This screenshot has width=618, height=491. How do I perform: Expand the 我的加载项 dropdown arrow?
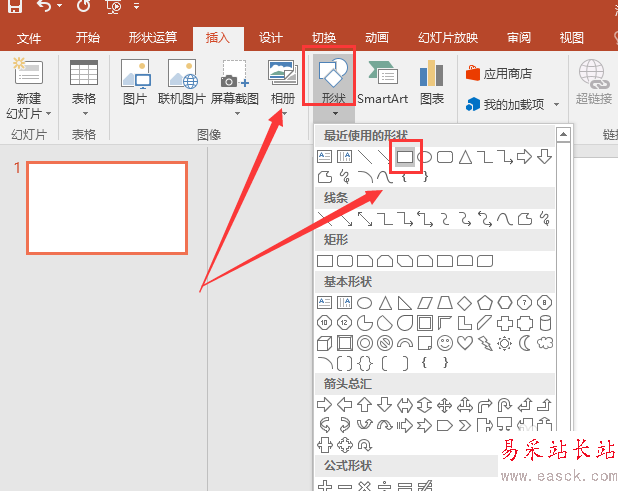(557, 104)
